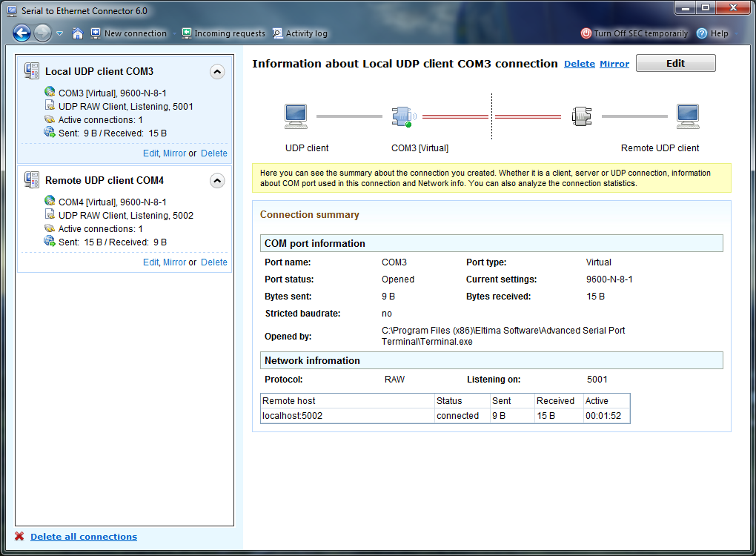
Task: Click the Active column header
Action: pyautogui.click(x=606, y=401)
